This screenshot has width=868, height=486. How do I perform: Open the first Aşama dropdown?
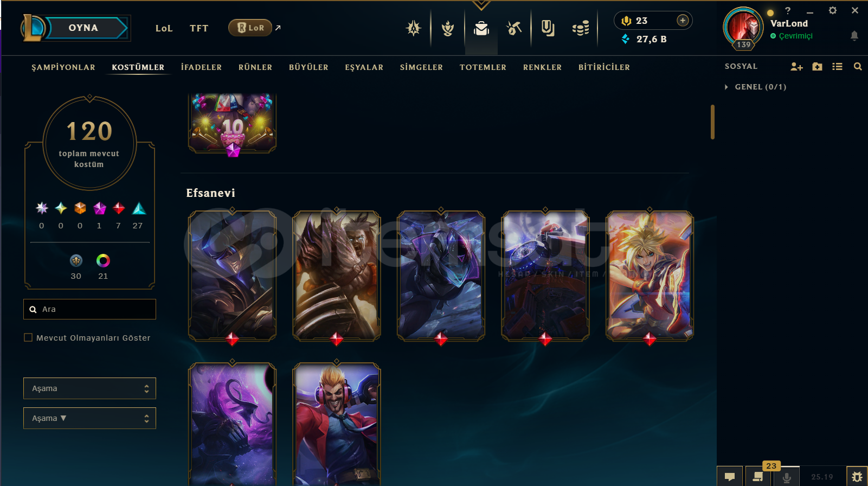pos(89,388)
